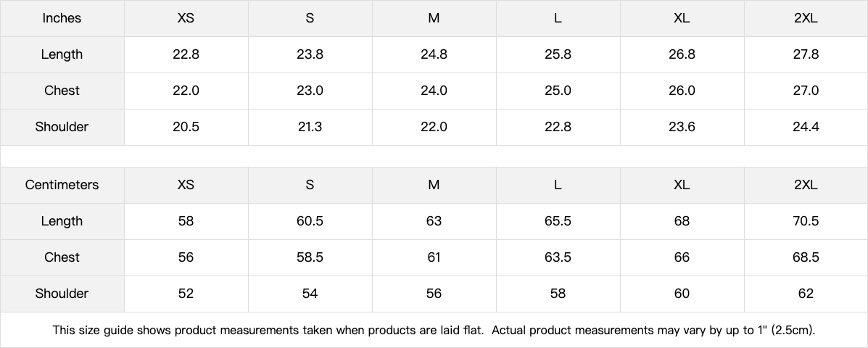Select the 52 shoulder value for XS
Viewport: 868px width, 348px height.
click(186, 294)
